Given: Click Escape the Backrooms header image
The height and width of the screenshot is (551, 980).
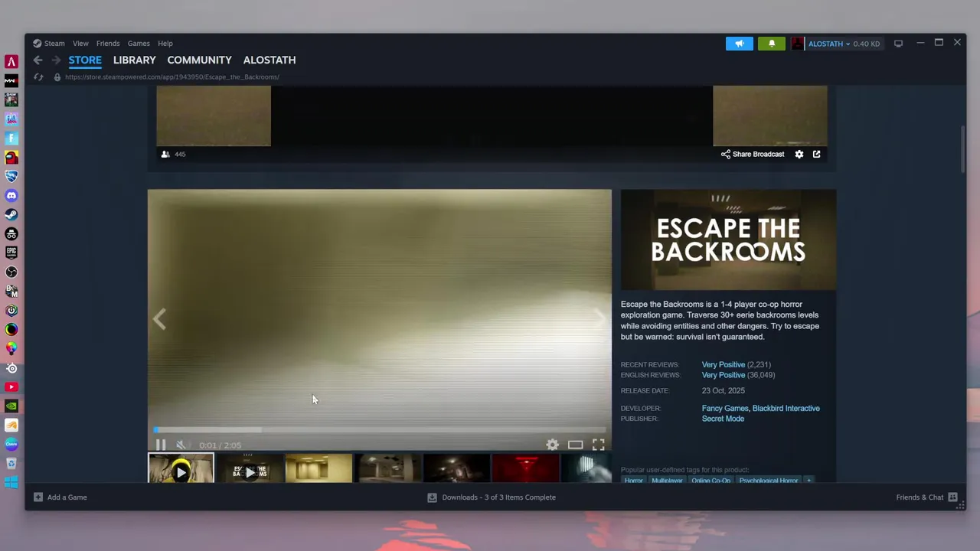Looking at the screenshot, I should [x=728, y=240].
